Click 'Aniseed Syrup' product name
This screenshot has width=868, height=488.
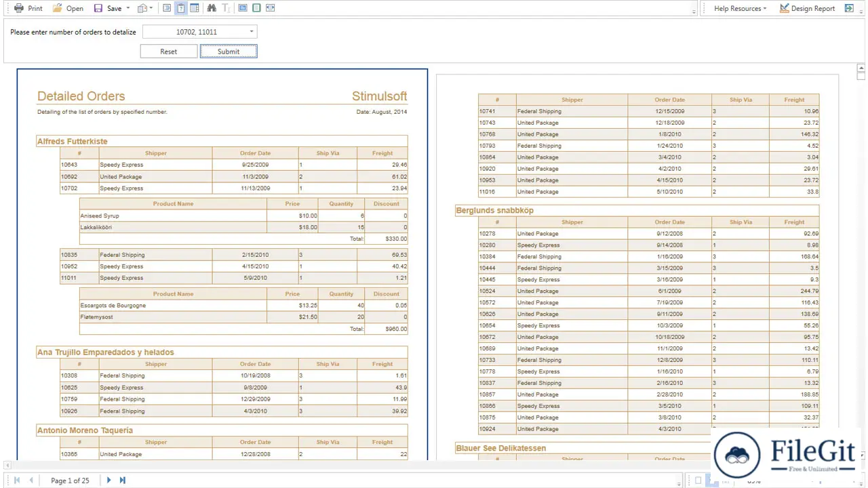[x=99, y=216]
